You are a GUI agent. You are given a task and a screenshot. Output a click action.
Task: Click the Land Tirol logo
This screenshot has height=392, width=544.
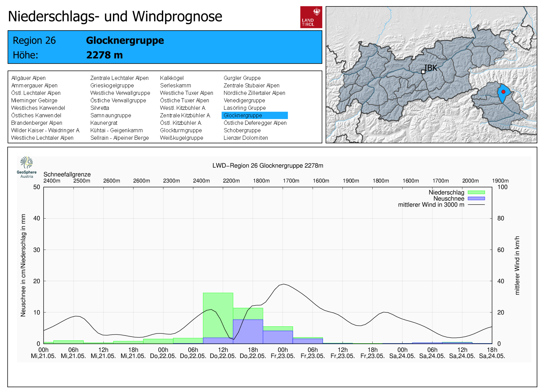pos(311,17)
